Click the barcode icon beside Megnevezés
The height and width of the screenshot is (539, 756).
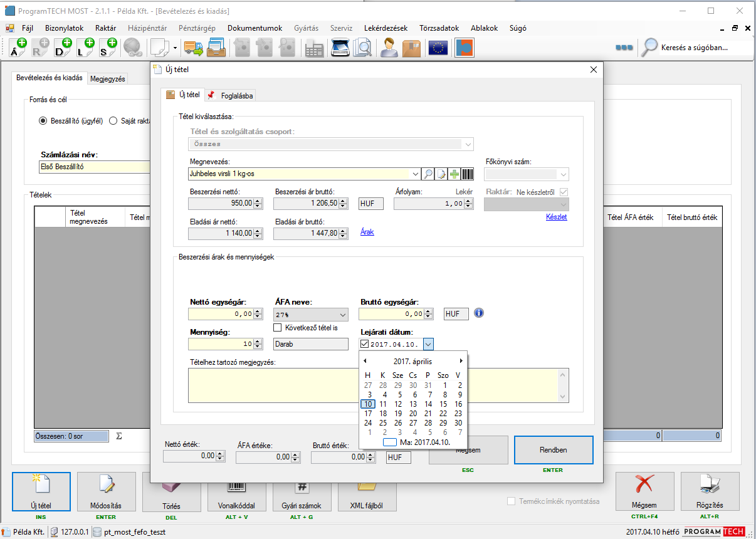click(468, 174)
